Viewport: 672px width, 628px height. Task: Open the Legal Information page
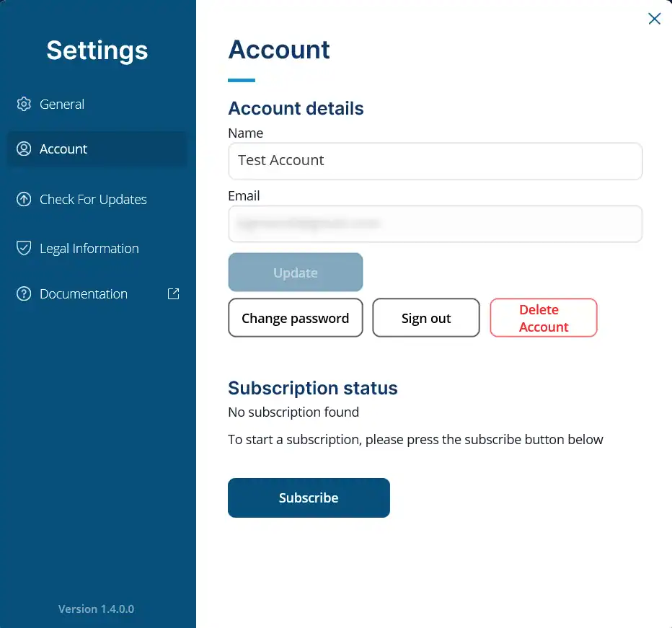tap(89, 248)
